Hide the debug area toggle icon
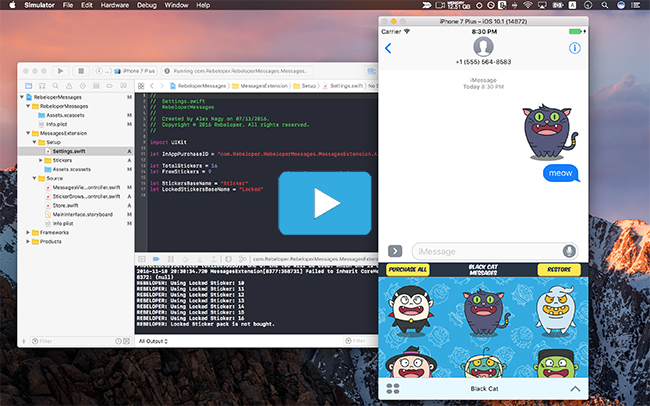650x406 pixels. tap(142, 259)
